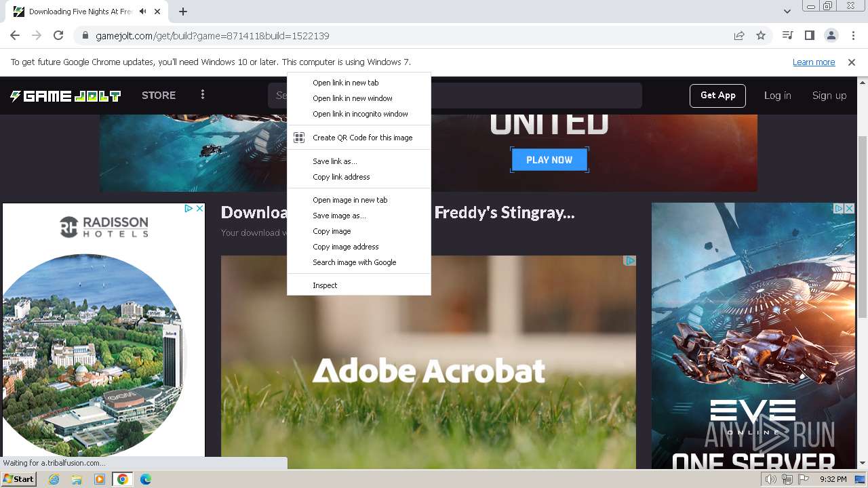Open the STORE link in navigation
868x488 pixels.
(159, 96)
